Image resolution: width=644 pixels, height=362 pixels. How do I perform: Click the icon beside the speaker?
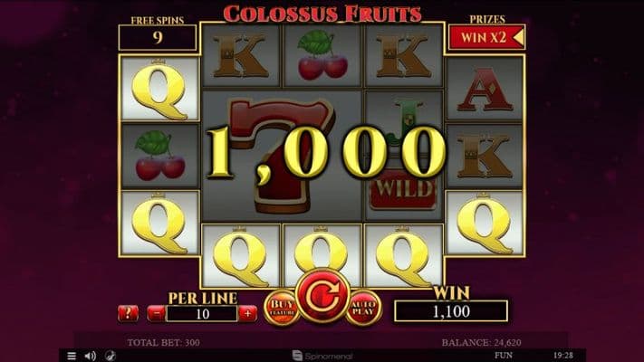click(x=111, y=356)
